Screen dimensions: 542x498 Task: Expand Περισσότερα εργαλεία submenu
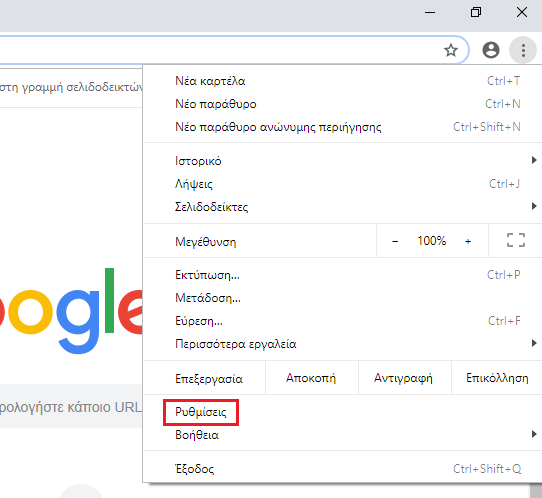tap(343, 344)
